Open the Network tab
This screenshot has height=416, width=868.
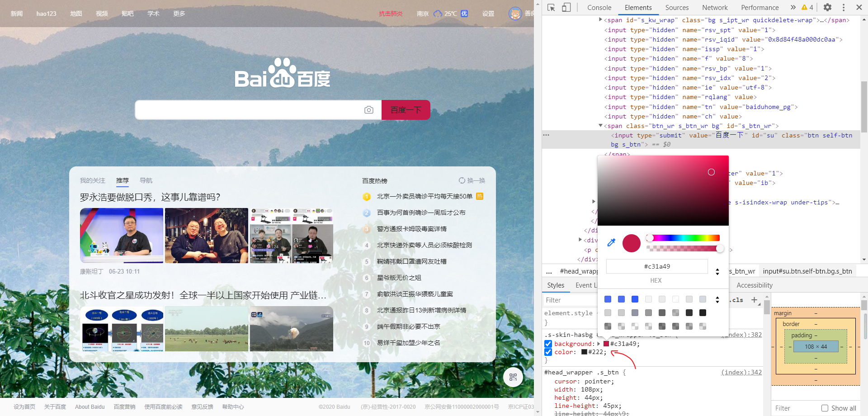(x=715, y=7)
